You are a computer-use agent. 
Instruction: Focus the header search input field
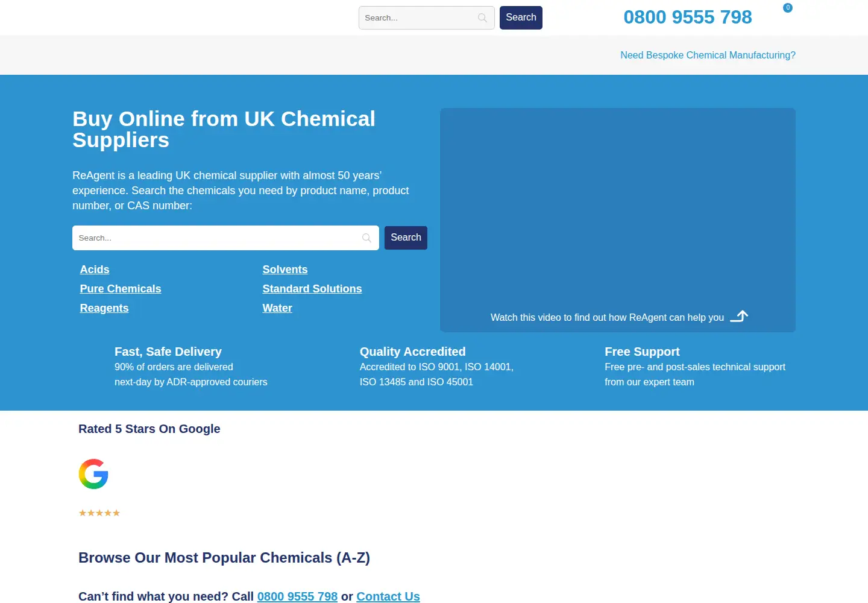click(x=426, y=18)
